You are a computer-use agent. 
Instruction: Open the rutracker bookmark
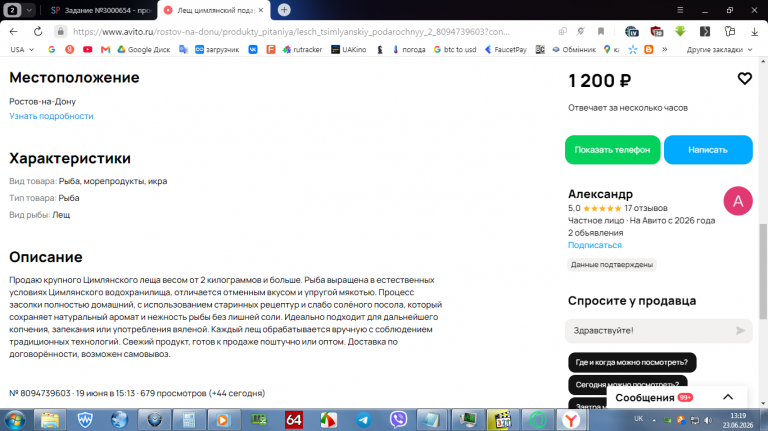tap(302, 49)
